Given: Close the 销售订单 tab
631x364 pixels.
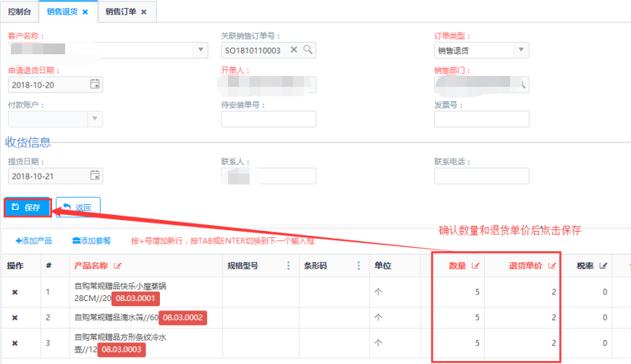Looking at the screenshot, I should [x=143, y=12].
